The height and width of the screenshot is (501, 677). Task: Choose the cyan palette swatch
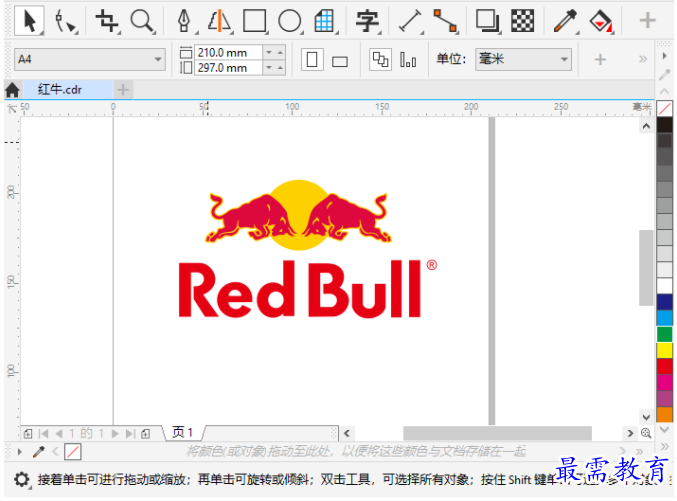point(664,318)
